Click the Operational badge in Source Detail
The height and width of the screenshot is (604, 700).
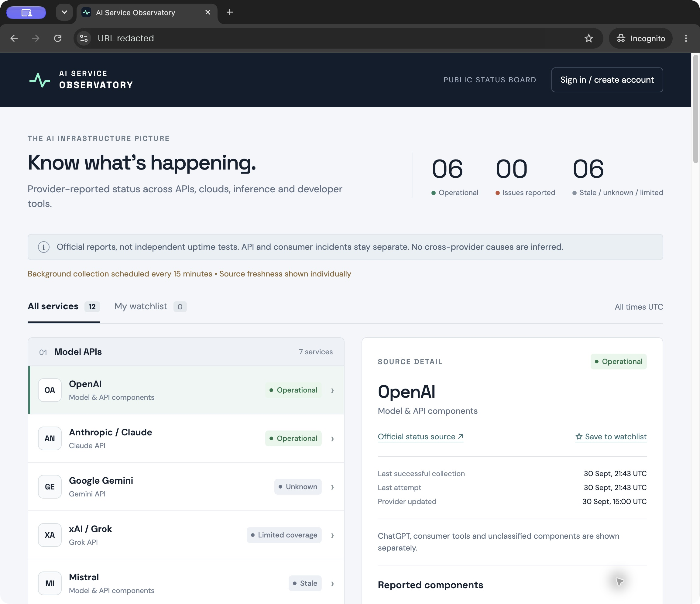[x=619, y=362]
